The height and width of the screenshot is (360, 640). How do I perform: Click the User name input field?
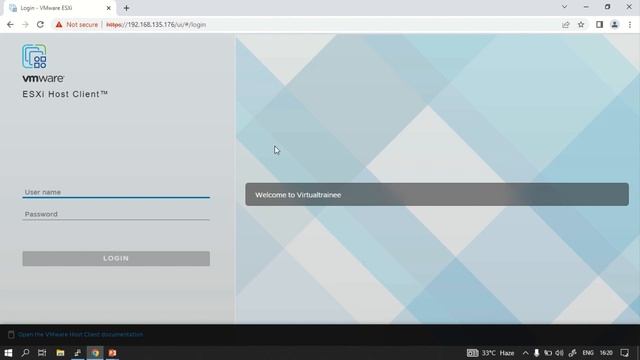(116, 192)
